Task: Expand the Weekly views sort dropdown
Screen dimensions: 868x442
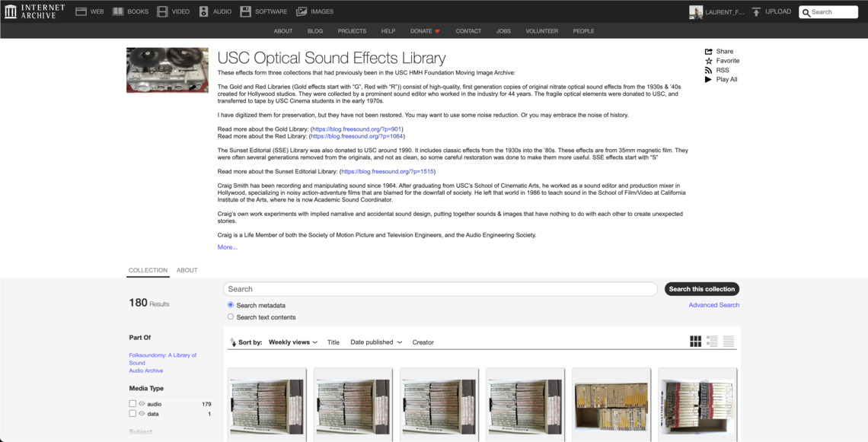Action: [x=293, y=342]
